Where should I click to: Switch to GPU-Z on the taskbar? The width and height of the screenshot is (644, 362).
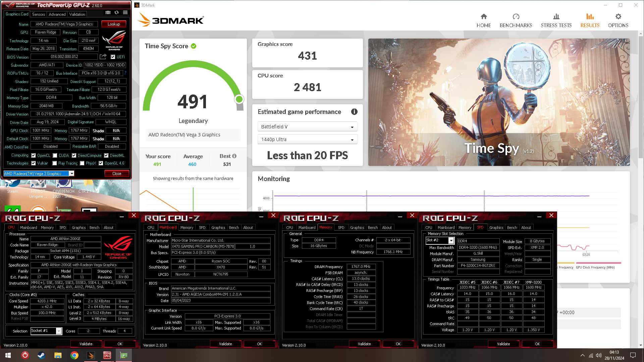(x=124, y=355)
